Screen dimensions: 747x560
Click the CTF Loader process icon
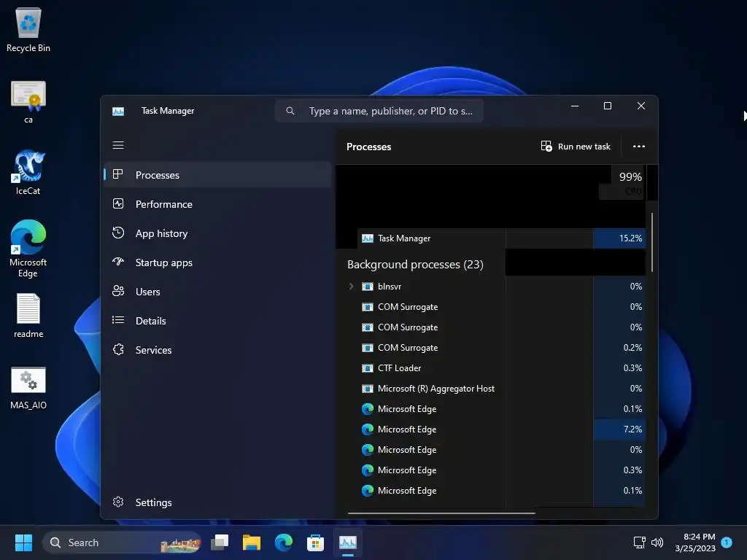pos(368,368)
